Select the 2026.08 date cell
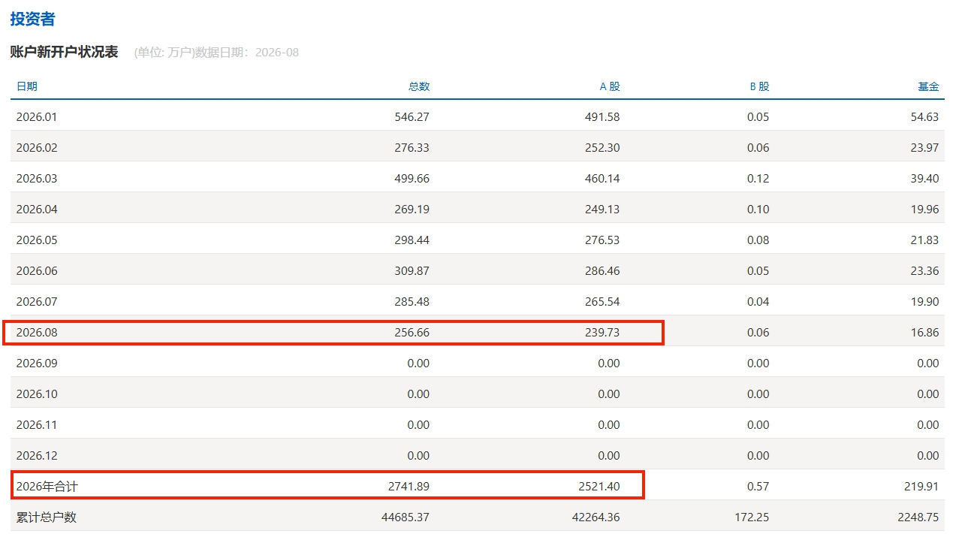Screen dimensions: 980x549 tap(37, 333)
